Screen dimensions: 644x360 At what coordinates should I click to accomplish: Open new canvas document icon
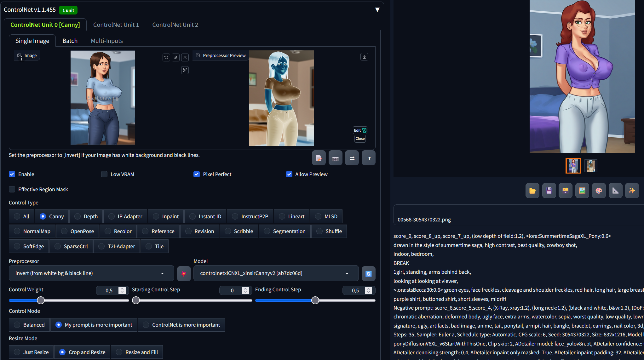[319, 158]
